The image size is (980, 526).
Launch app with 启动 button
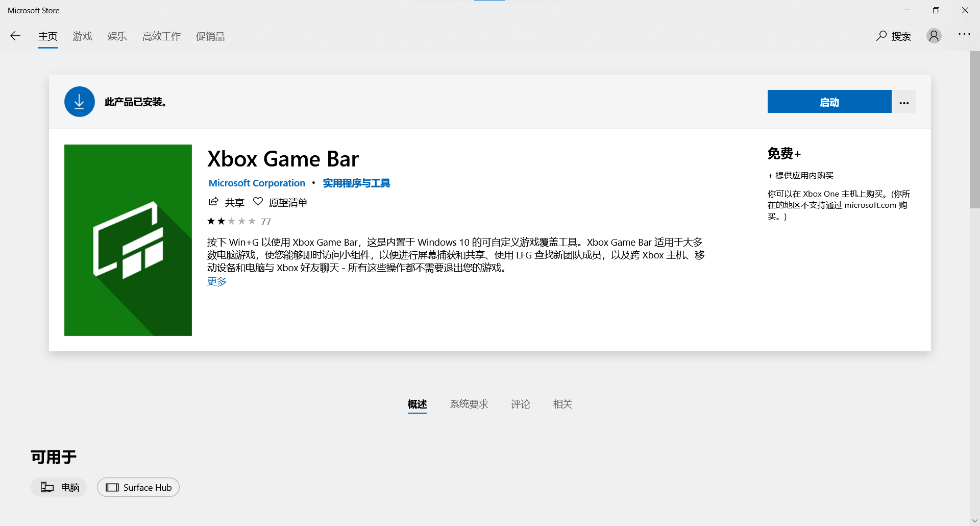(x=829, y=102)
